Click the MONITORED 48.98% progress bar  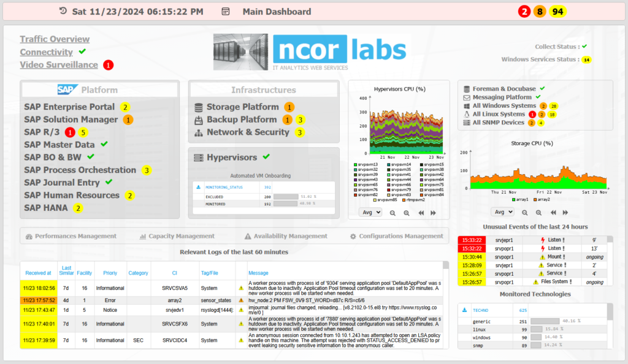[286, 204]
